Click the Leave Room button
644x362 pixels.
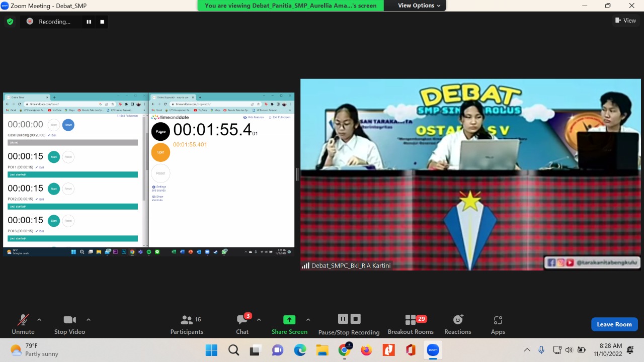[x=614, y=324]
